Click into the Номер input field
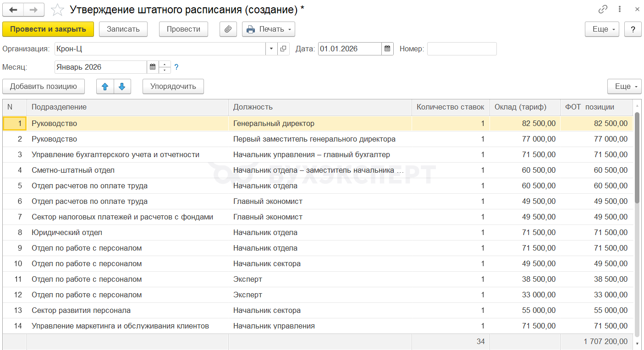 click(x=462, y=49)
